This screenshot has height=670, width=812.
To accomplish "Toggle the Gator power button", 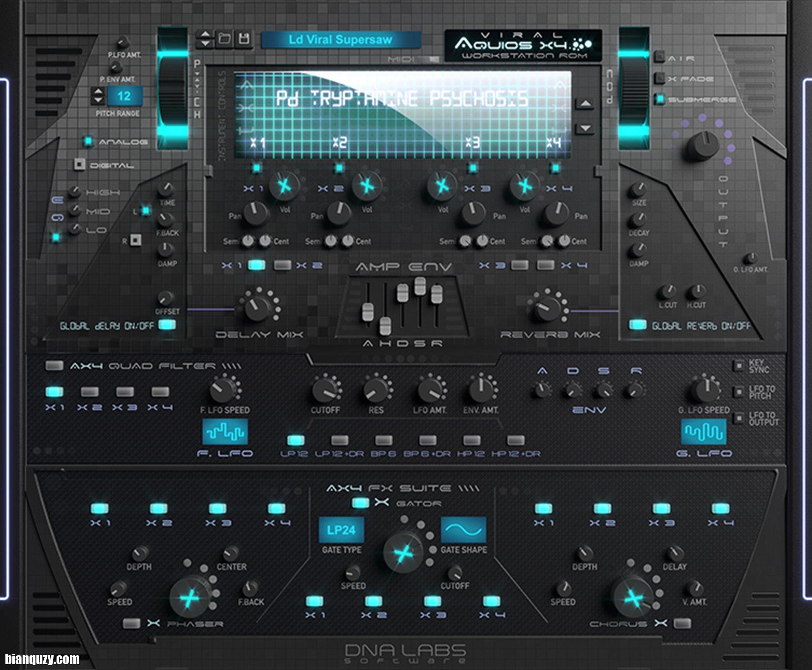I will coord(361,503).
